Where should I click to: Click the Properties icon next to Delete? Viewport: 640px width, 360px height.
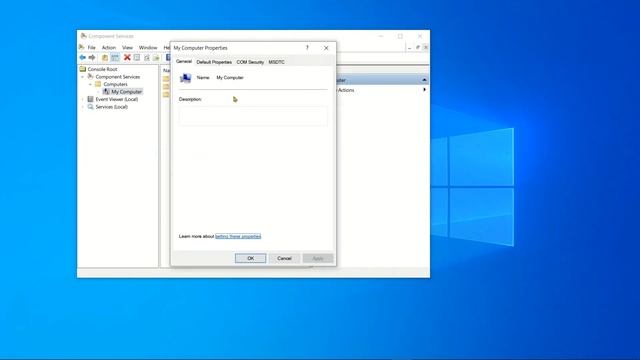137,58
